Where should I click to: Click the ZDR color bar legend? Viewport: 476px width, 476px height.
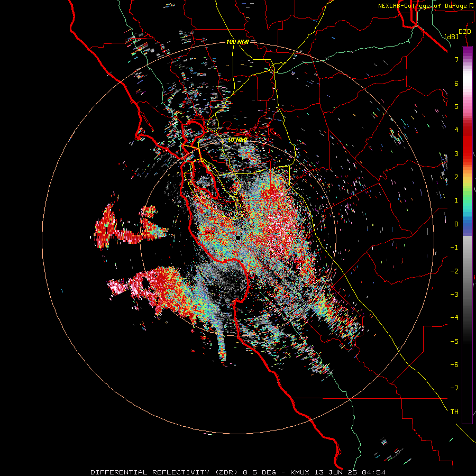click(x=467, y=235)
